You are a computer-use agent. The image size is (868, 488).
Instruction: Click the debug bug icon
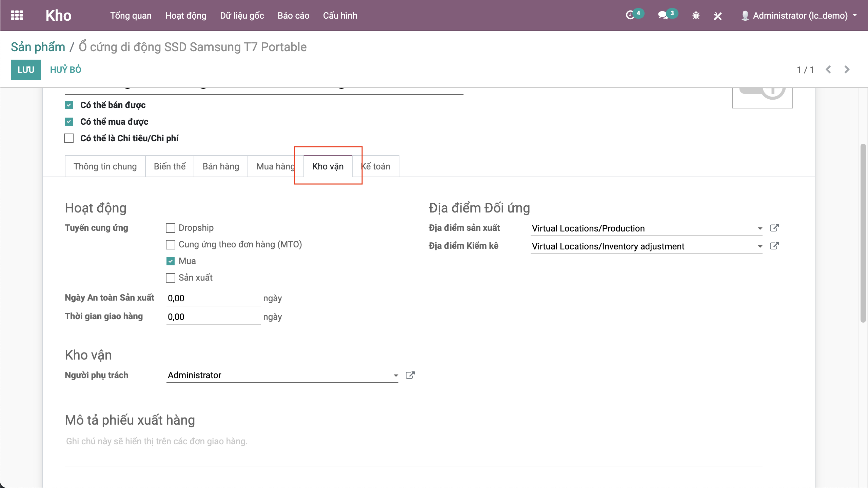tap(696, 16)
